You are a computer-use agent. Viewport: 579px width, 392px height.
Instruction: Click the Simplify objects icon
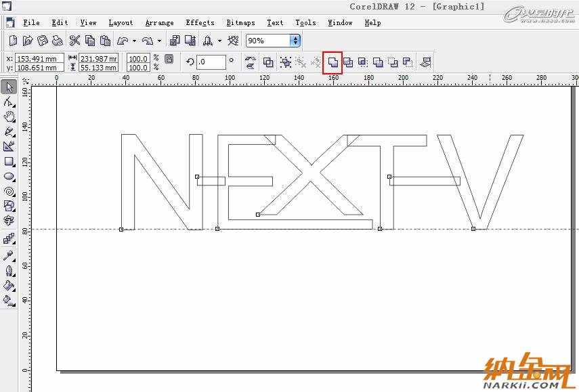pos(378,62)
